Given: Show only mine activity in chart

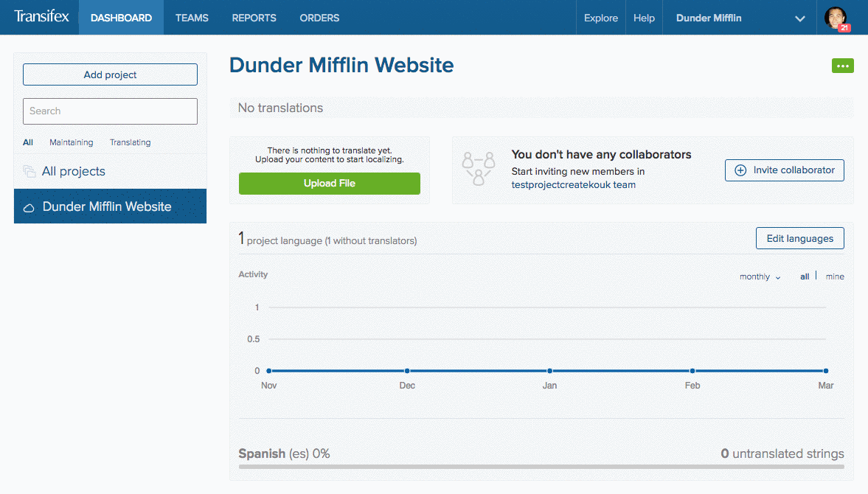Looking at the screenshot, I should (x=835, y=276).
